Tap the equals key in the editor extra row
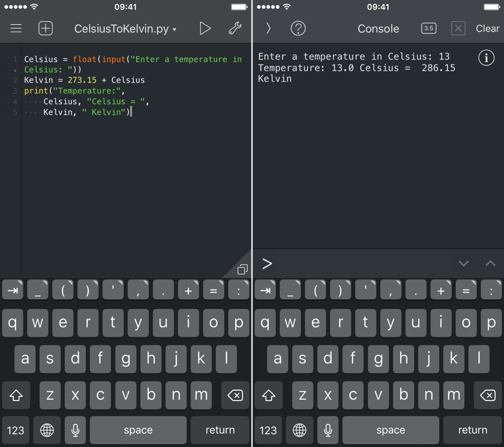The image size is (504, 447). (214, 290)
